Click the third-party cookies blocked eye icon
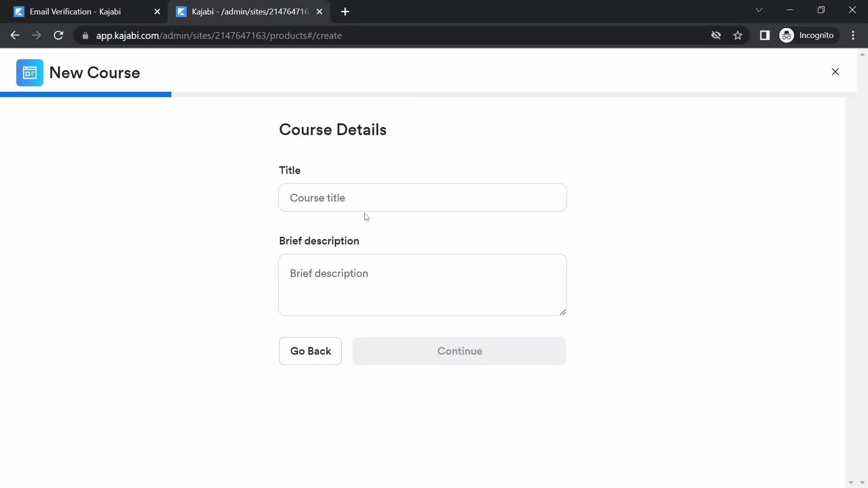Screen dimensions: 868x488 [716, 35]
